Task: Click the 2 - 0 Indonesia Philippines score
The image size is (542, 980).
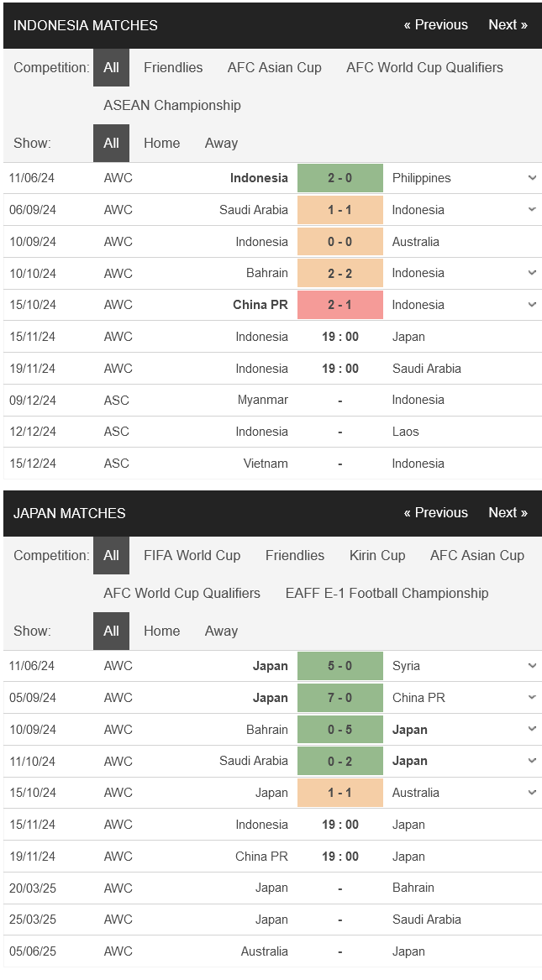Action: pos(339,178)
